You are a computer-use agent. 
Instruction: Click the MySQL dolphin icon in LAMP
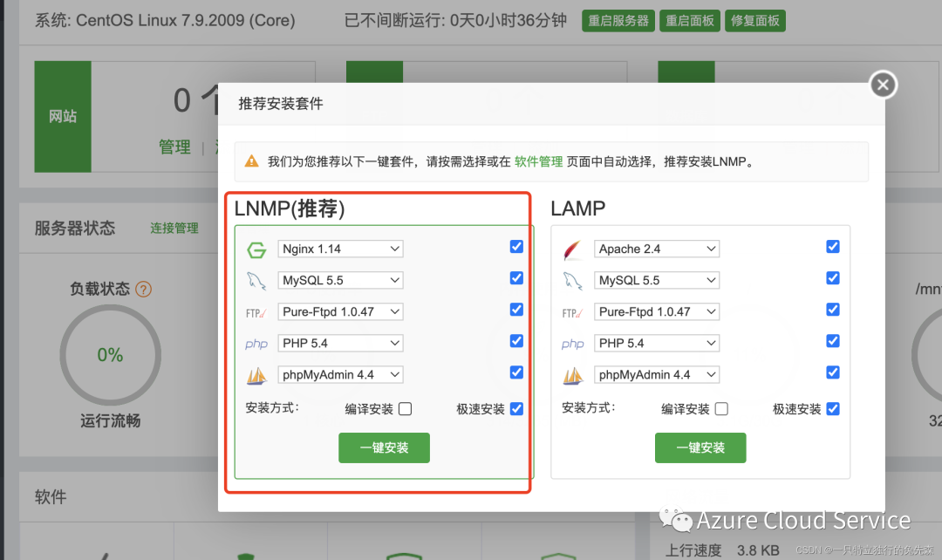(x=572, y=281)
